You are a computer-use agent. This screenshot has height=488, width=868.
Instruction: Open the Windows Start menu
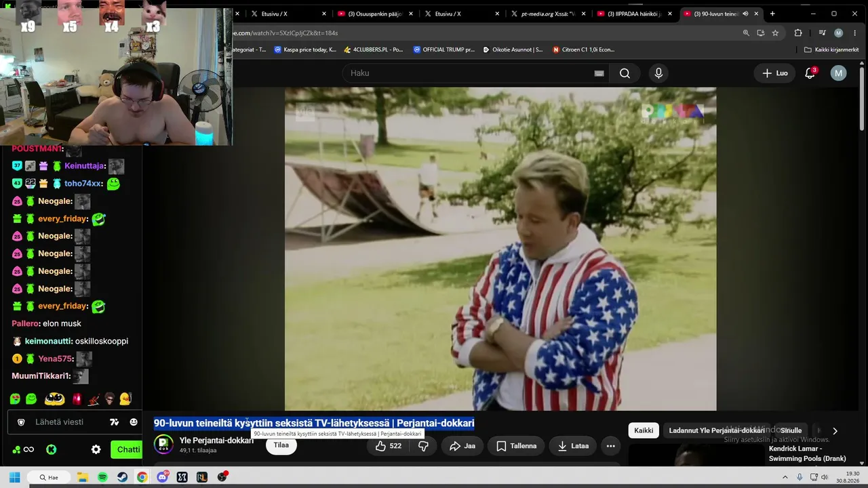14,477
